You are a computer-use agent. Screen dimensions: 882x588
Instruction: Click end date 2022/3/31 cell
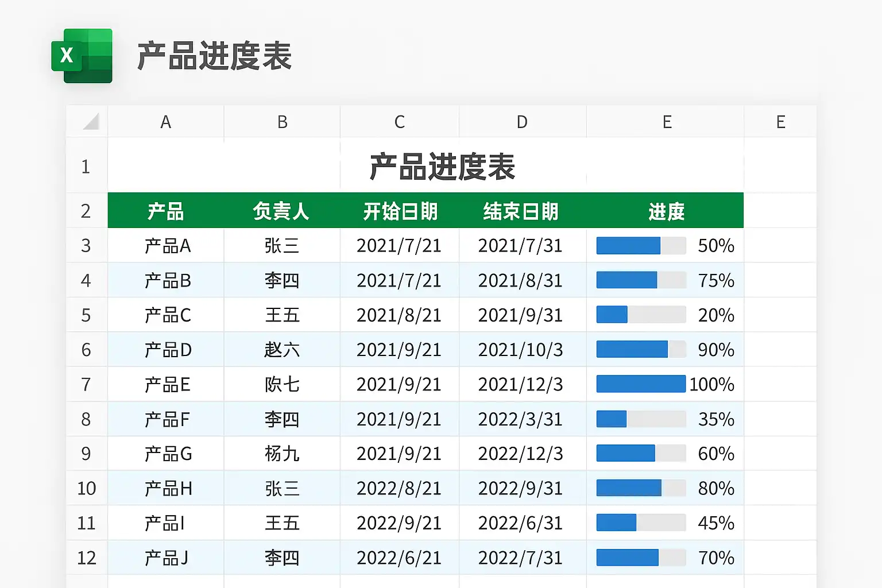point(522,419)
